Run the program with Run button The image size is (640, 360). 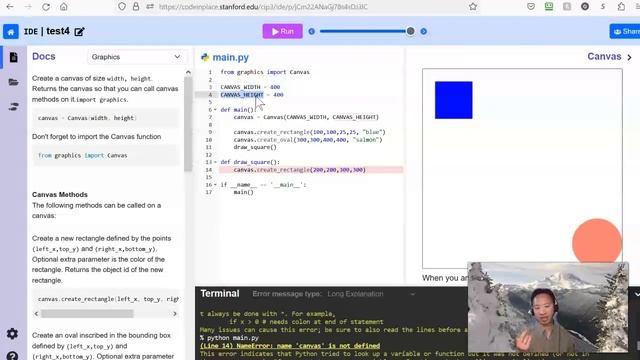[x=282, y=31]
